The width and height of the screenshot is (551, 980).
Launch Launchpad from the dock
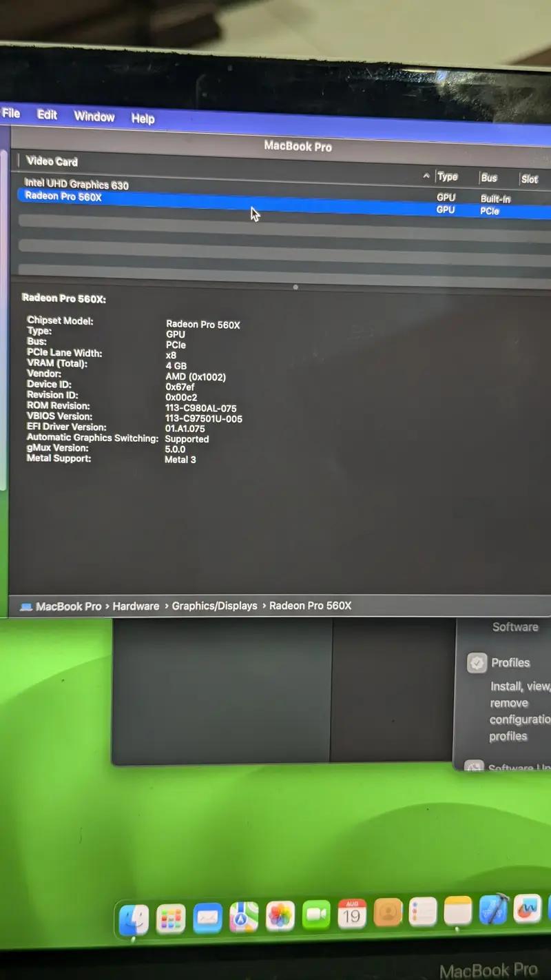pyautogui.click(x=170, y=917)
